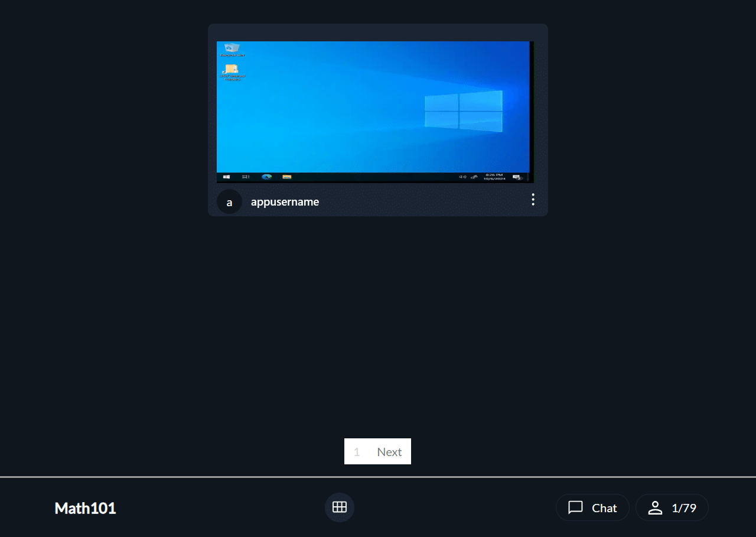Click the chat bubble icon next to Chat
Screen dimensions: 756x537
(x=574, y=507)
